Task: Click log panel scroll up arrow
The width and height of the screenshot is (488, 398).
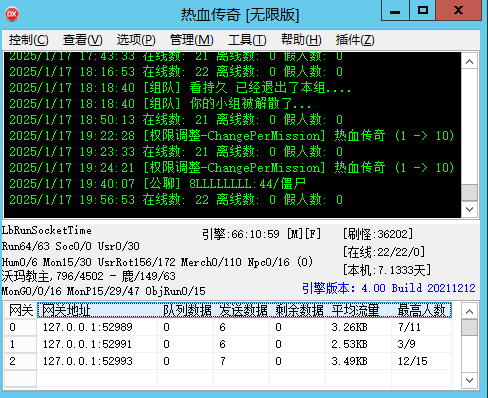Action: [x=469, y=62]
